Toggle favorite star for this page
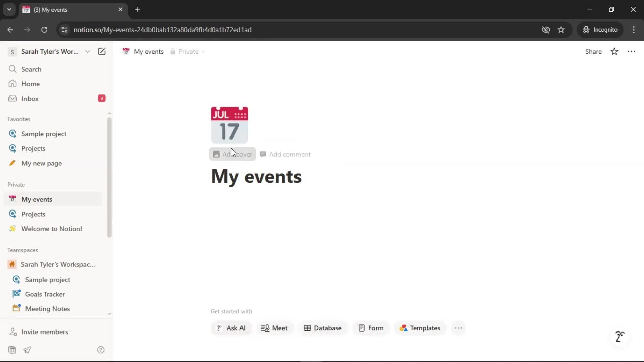 tap(614, 51)
